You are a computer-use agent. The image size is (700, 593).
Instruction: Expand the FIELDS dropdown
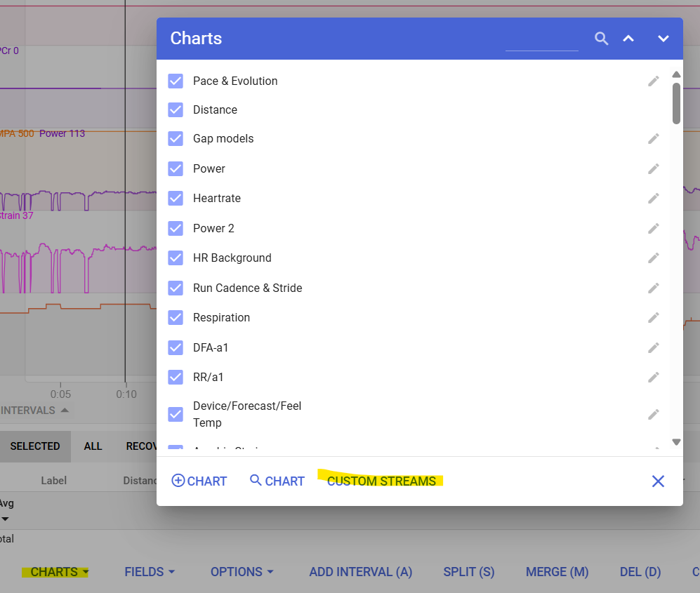(x=149, y=572)
